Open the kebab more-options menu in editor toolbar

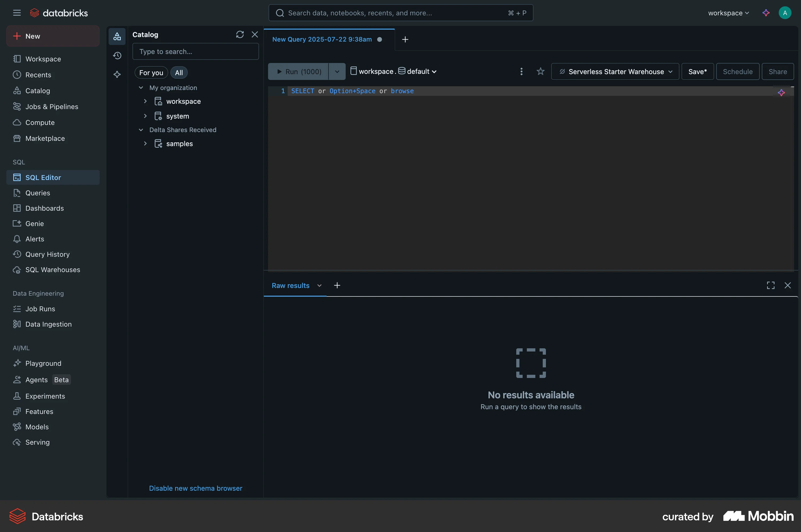click(521, 71)
